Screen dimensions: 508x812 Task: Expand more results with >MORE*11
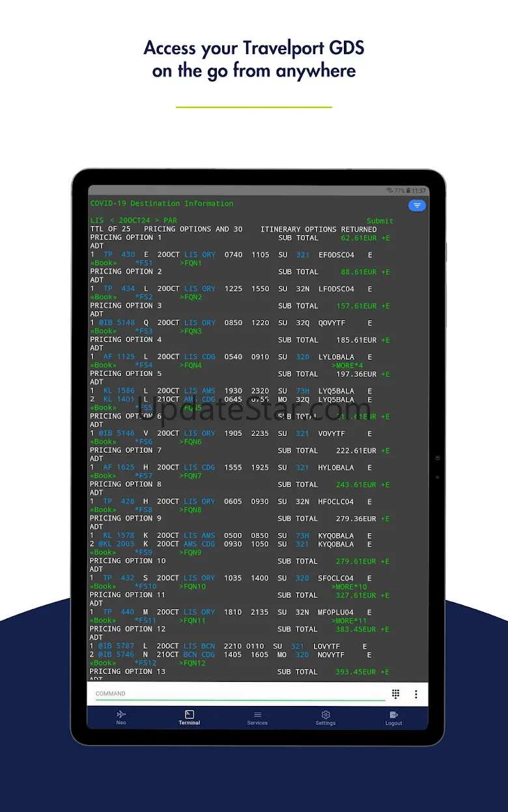click(x=349, y=621)
